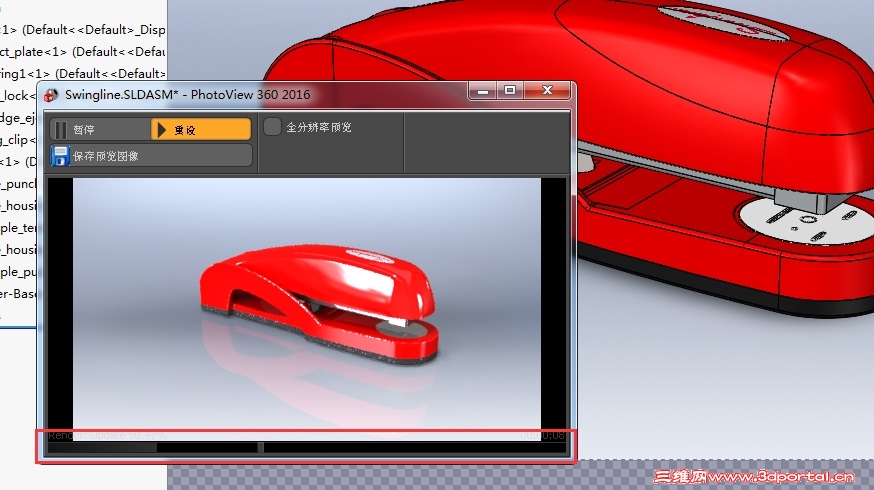Image resolution: width=874 pixels, height=490 pixels.
Task: Save preview image via 保存预览图像 button
Action: pos(151,156)
